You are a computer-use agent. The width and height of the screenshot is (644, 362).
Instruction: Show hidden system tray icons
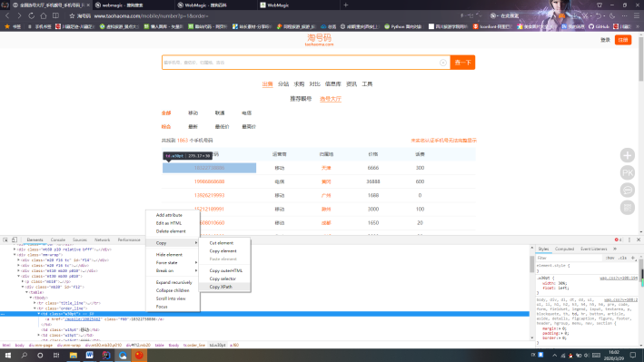coord(554,356)
